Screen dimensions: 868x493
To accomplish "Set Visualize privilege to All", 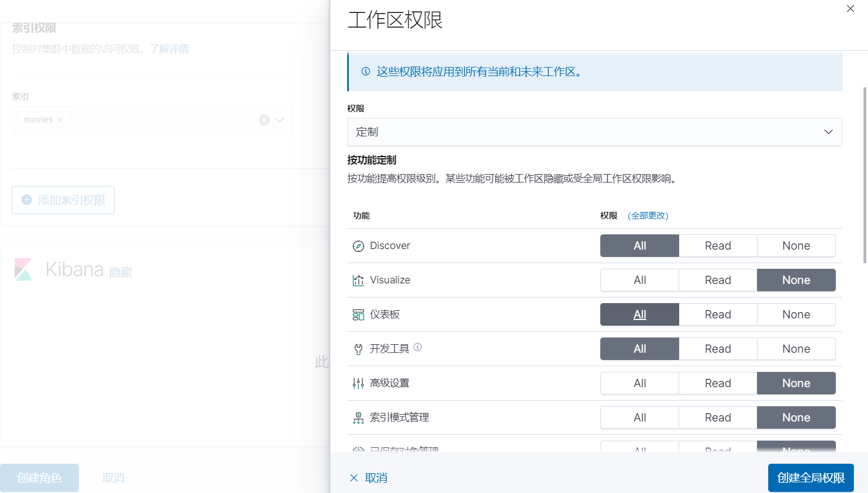I will [640, 280].
